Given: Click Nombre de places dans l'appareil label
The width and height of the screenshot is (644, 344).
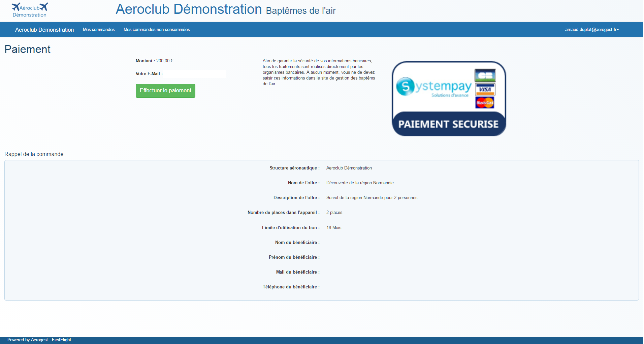Looking at the screenshot, I should pos(284,213).
